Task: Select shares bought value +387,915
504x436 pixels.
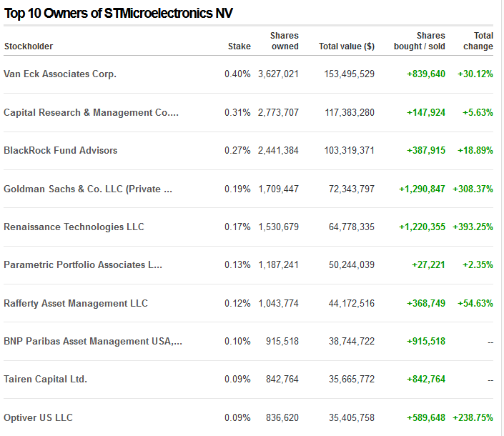Action: [426, 150]
